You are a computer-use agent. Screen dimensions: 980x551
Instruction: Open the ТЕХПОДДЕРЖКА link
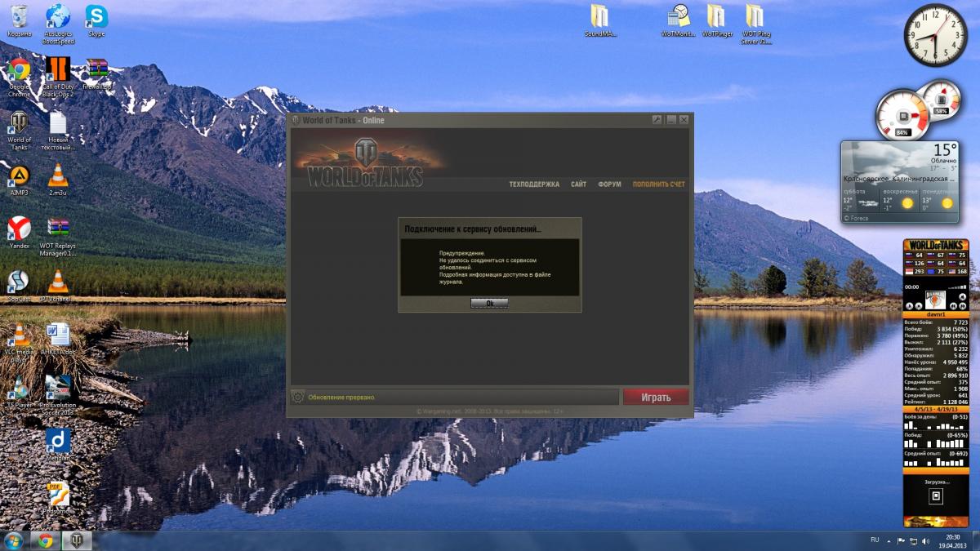point(534,184)
